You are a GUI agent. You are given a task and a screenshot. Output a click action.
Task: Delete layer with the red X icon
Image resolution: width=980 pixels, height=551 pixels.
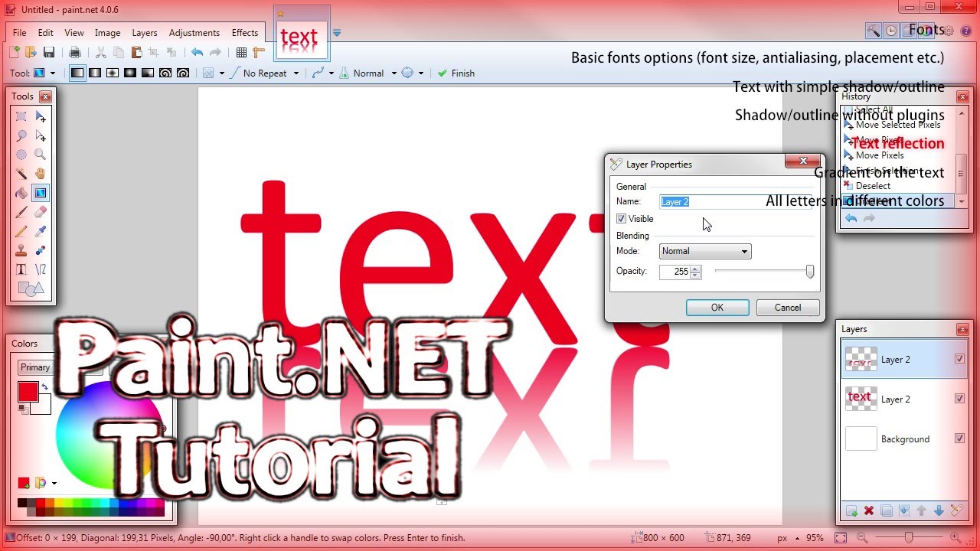pos(869,510)
